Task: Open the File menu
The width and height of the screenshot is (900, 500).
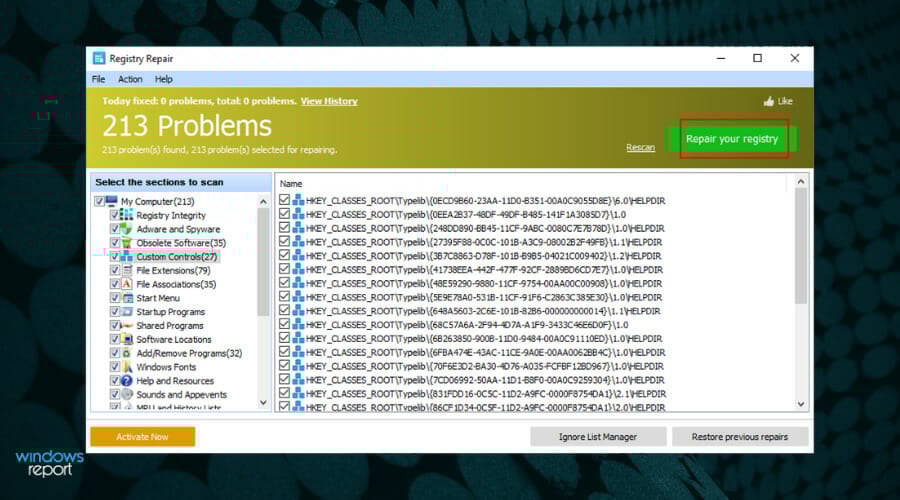Action: (99, 79)
